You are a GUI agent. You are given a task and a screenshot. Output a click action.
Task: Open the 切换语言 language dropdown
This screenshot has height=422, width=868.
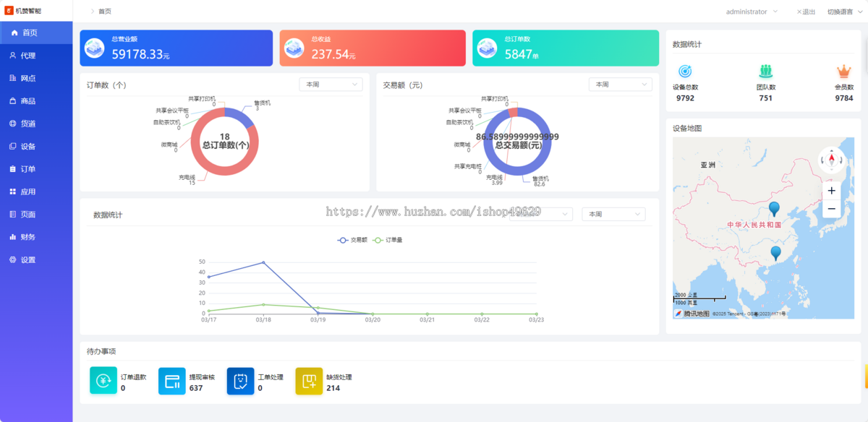click(845, 12)
